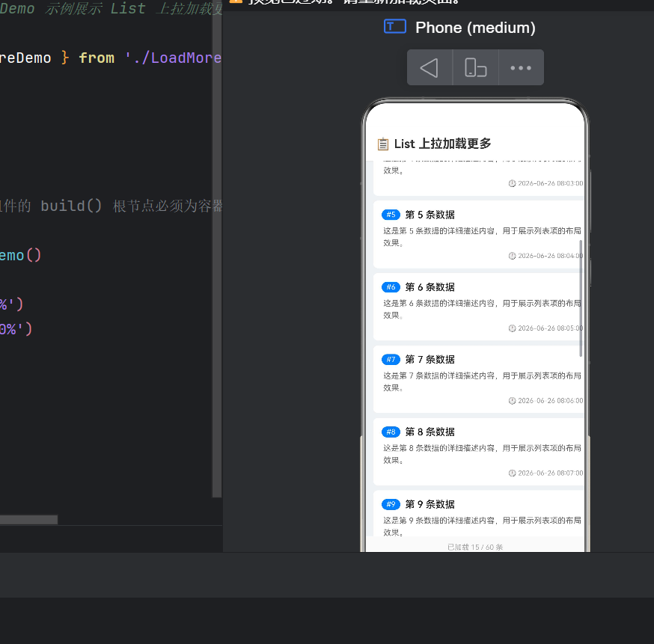Click the clock icon beside 08:06:00 timestamp
The width and height of the screenshot is (654, 644).
[512, 401]
